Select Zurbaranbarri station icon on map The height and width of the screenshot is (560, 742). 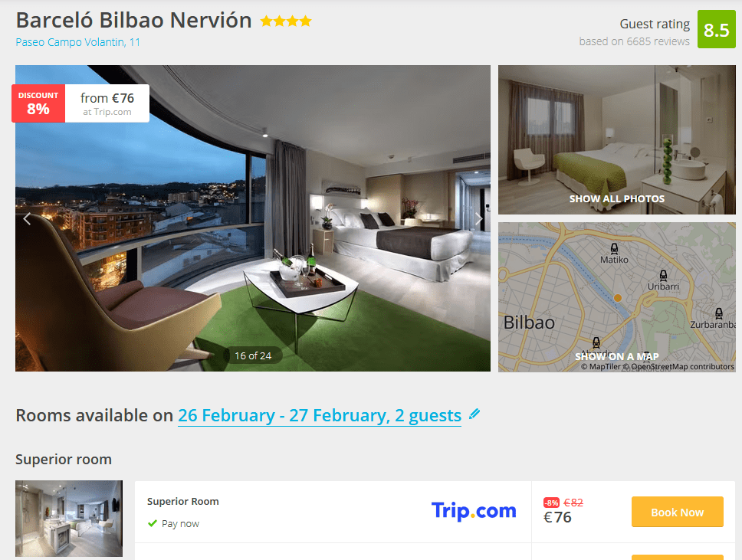click(x=719, y=313)
